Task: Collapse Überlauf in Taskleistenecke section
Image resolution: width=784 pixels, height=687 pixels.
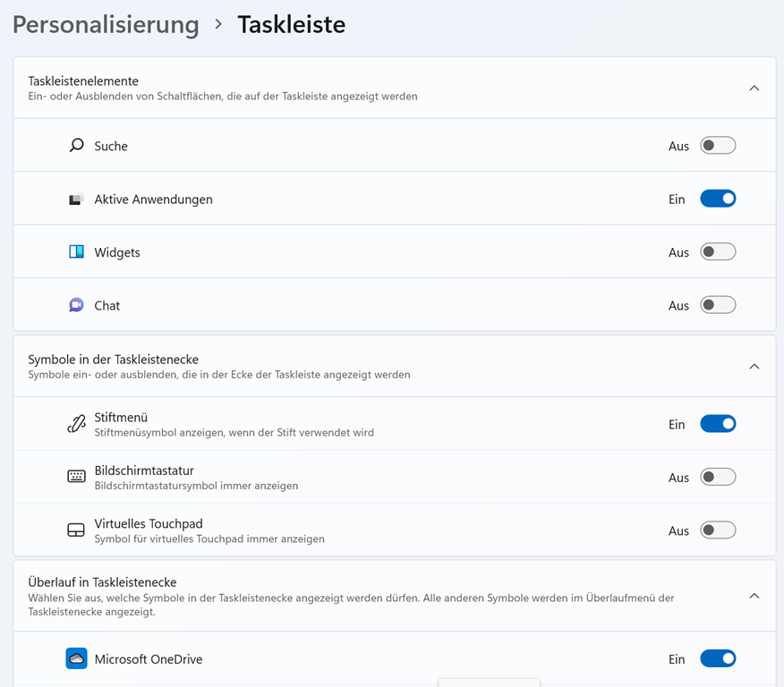Action: coord(754,596)
